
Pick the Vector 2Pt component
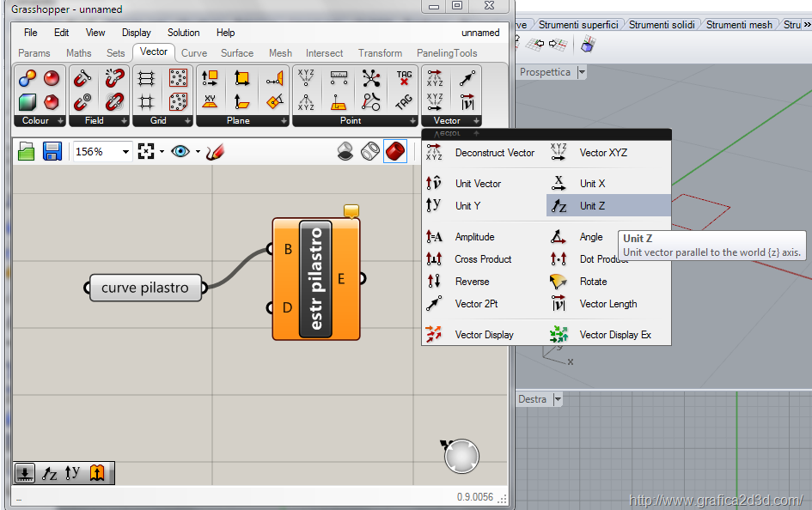475,304
